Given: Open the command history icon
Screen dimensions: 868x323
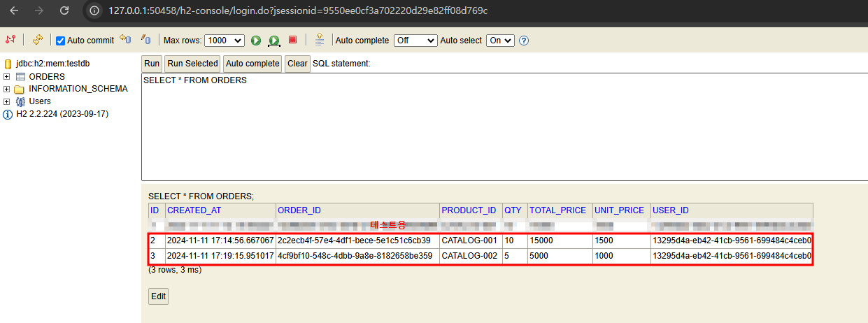Looking at the screenshot, I should [x=320, y=40].
